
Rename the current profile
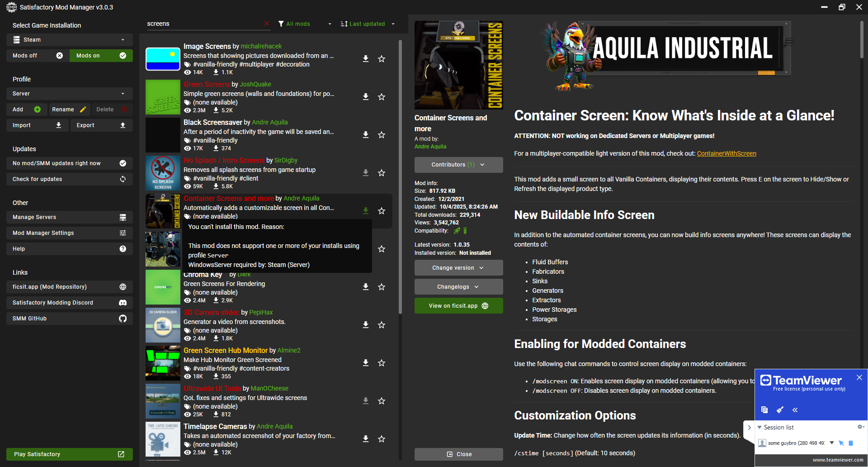[x=70, y=110]
